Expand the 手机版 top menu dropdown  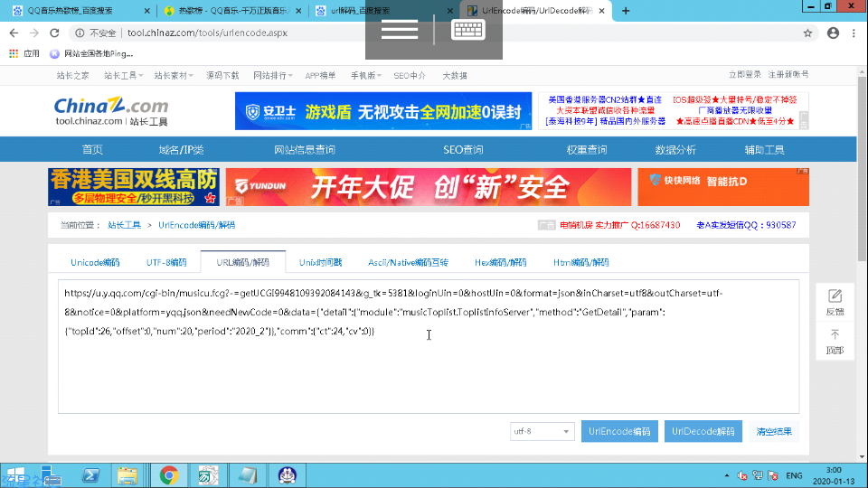click(365, 76)
